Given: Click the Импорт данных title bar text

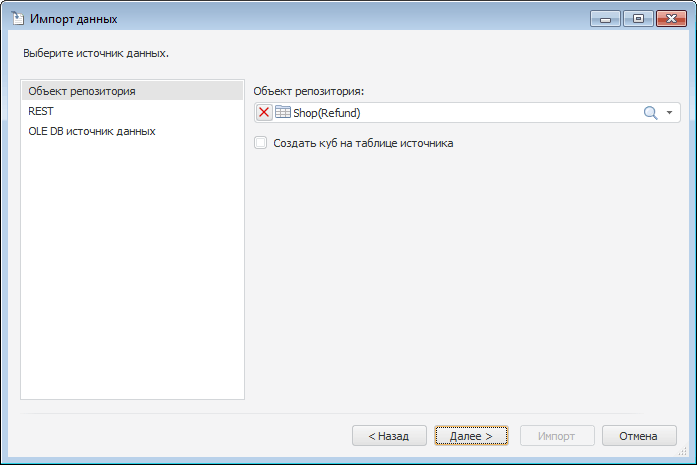Looking at the screenshot, I should tap(73, 18).
